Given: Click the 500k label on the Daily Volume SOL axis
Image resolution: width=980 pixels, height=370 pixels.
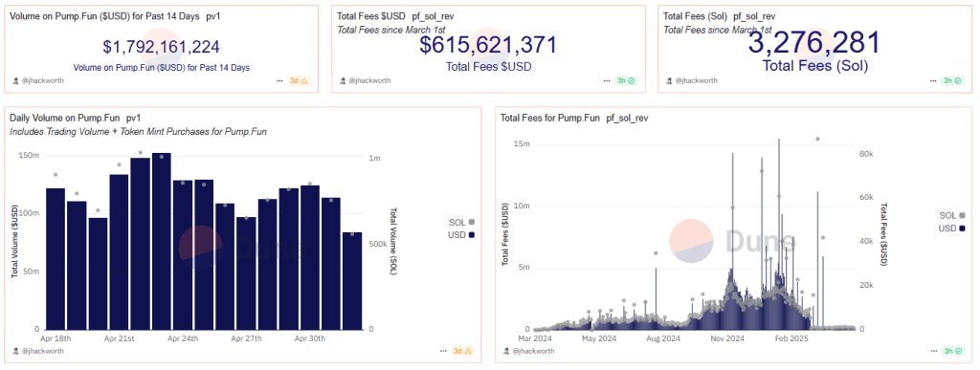Looking at the screenshot, I should pos(378,244).
